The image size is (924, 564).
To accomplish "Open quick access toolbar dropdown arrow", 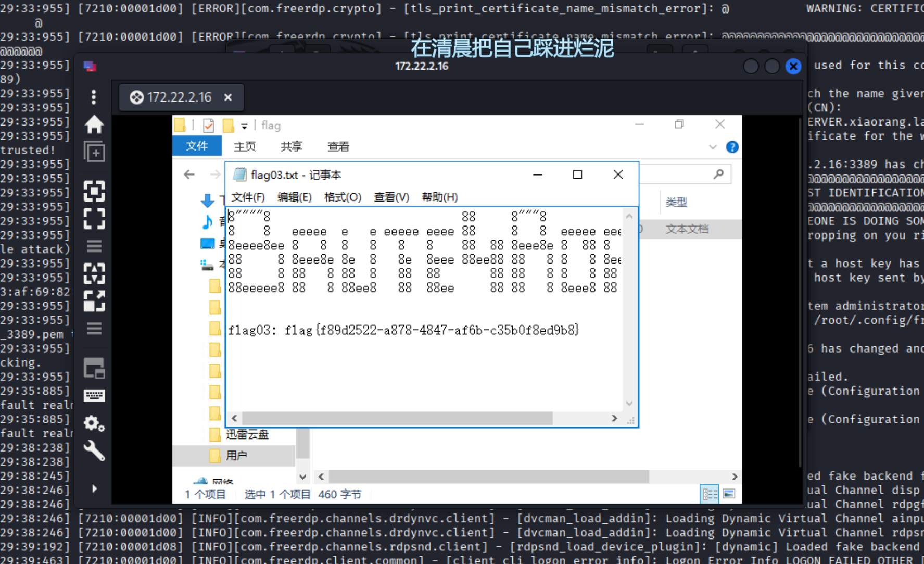I will click(244, 126).
